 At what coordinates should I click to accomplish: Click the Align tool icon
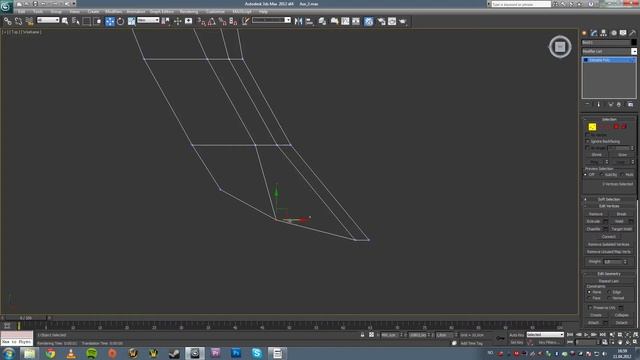[309, 21]
